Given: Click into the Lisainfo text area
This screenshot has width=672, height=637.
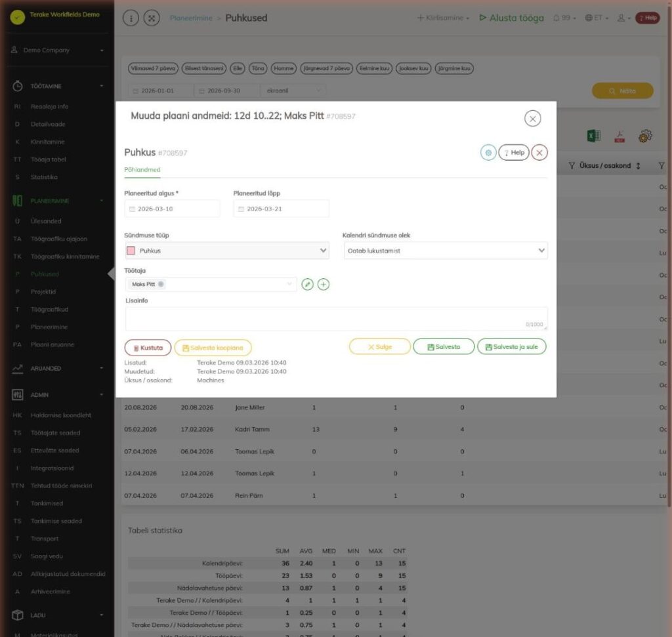Looking at the screenshot, I should (337, 319).
